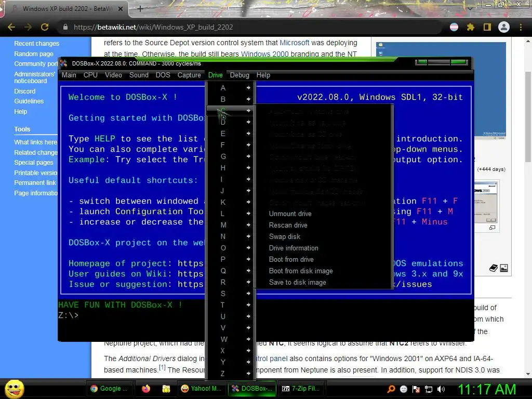Click the red-X security tray icon
Screen dimensions: 532x399
[x=416, y=389]
